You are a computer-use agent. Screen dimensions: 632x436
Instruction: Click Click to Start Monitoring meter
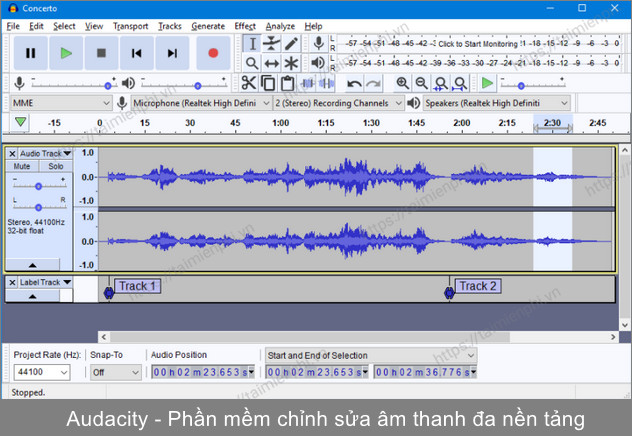coord(478,44)
